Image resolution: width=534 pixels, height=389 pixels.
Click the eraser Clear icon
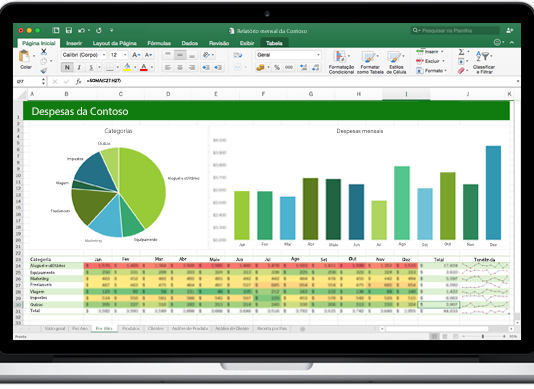461,71
